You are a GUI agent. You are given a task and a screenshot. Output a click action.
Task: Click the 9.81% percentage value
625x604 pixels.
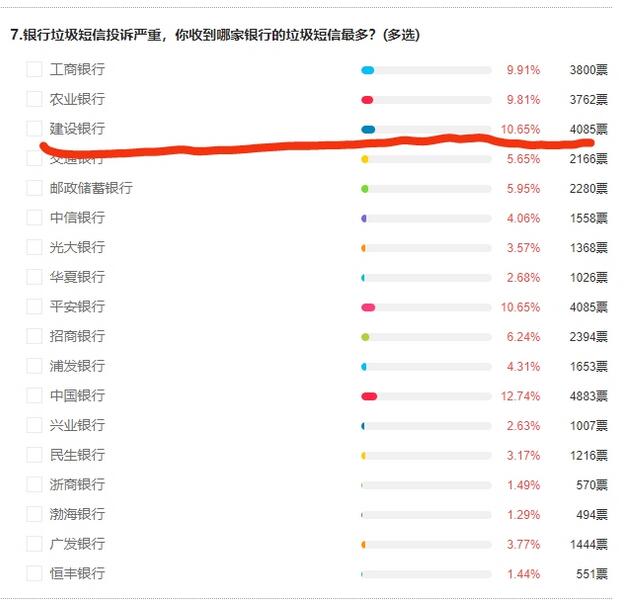point(523,100)
